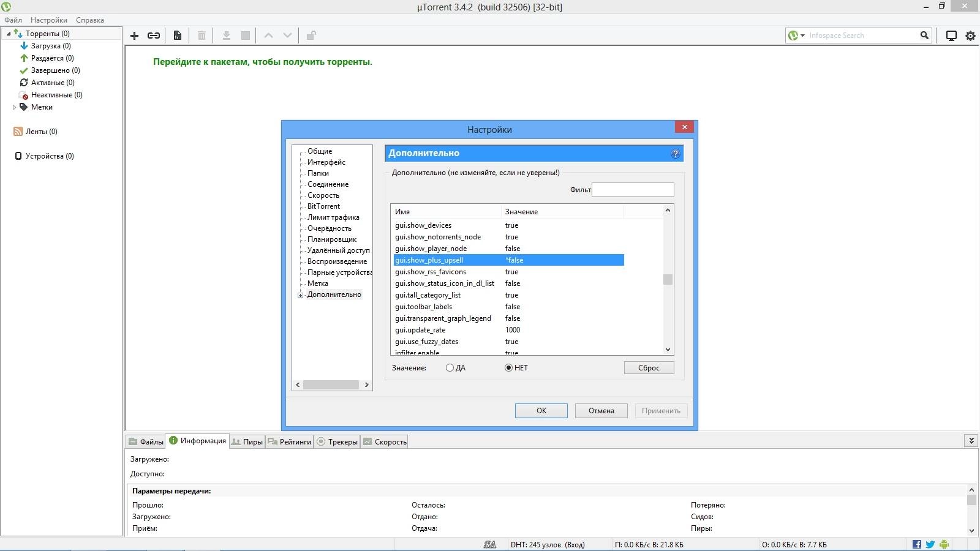Screen dimensions: 980x551
Task: Open Устройства (0) in sidebar
Action: [x=49, y=156]
